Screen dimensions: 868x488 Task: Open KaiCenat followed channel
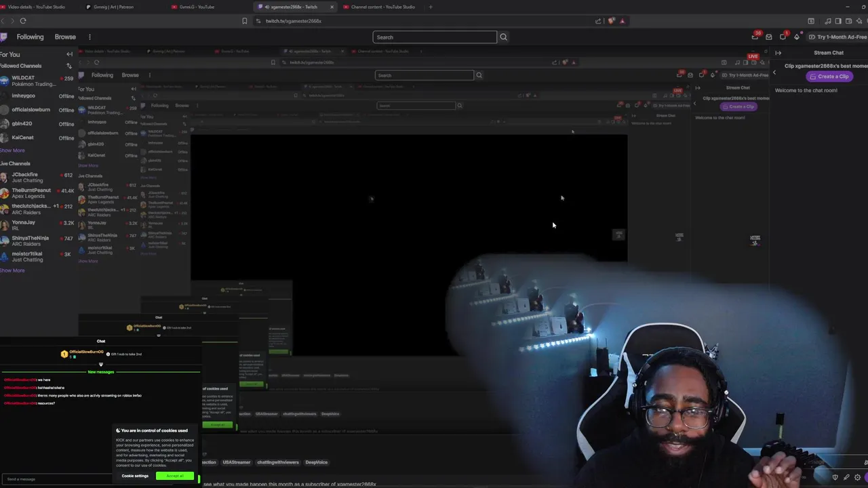pyautogui.click(x=37, y=138)
